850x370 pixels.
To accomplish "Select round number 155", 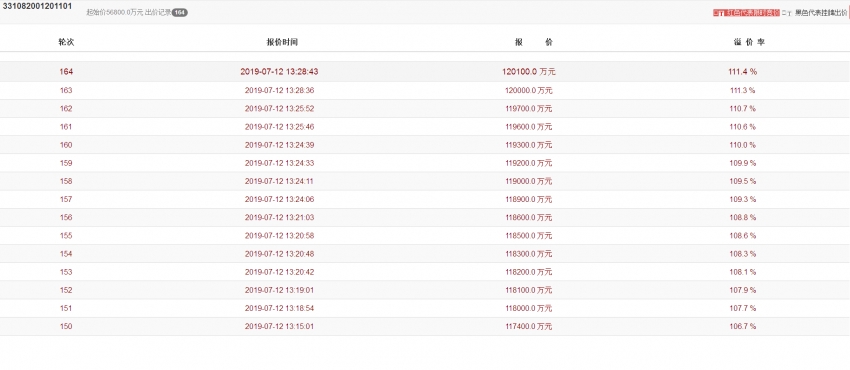I will tap(66, 236).
